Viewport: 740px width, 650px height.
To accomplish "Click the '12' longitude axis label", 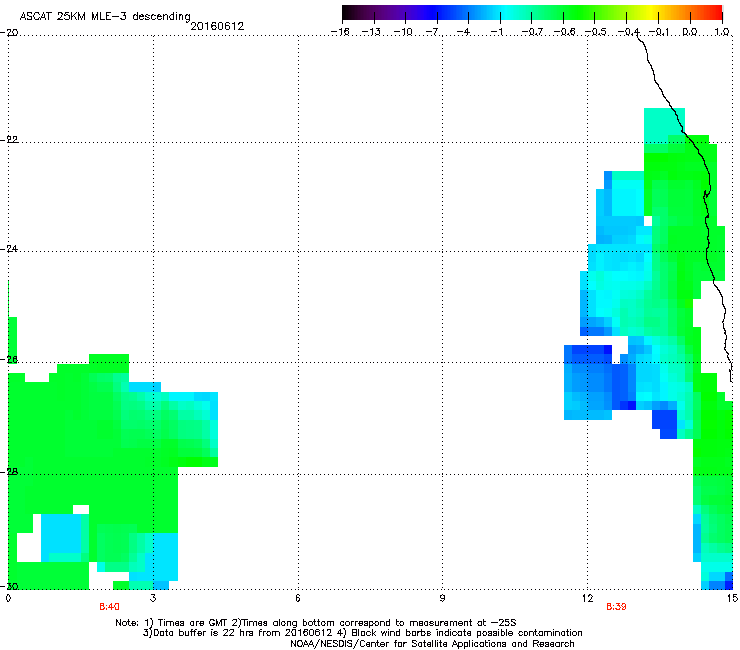I will (x=587, y=599).
